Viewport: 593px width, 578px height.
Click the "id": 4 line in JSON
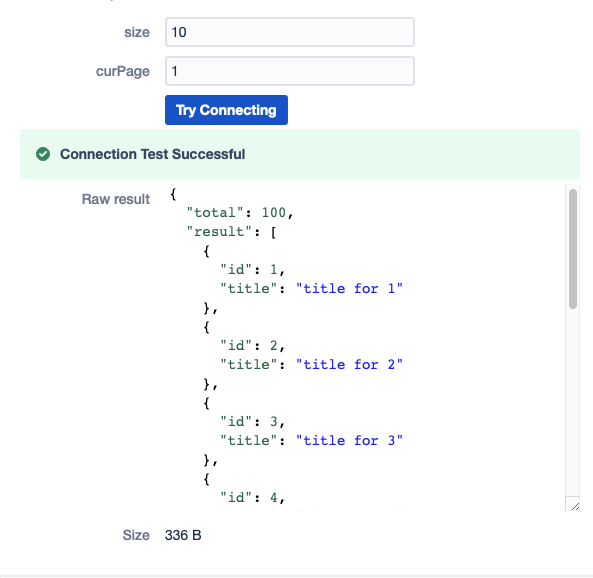[253, 497]
